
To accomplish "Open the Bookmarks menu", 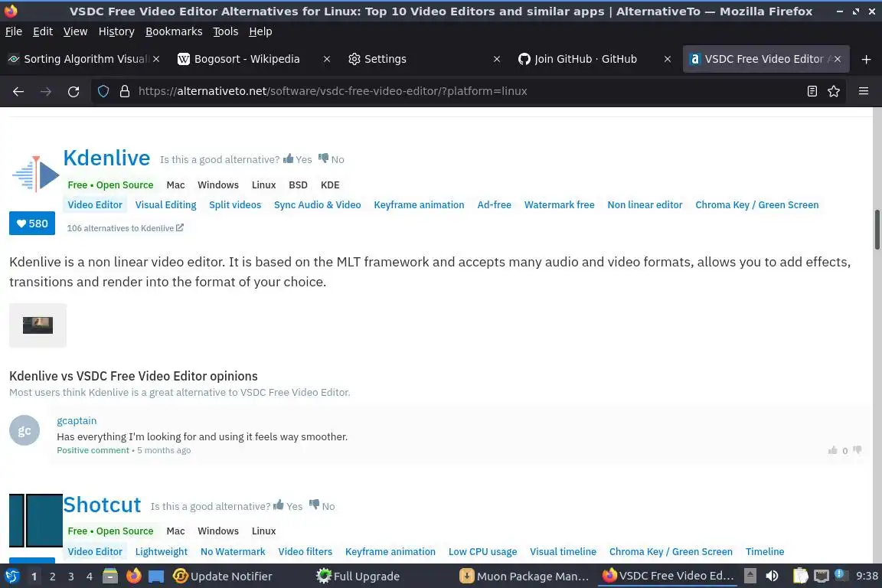I will pos(174,31).
